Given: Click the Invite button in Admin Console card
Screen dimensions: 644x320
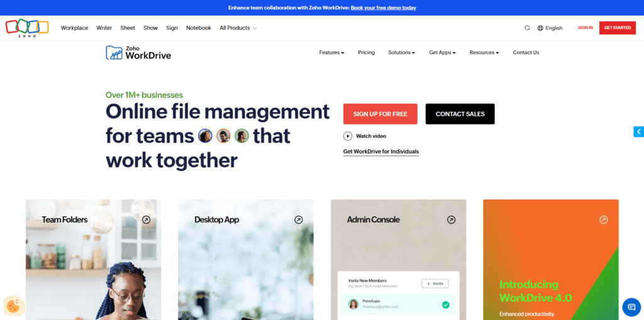Looking at the screenshot, I should [x=435, y=284].
